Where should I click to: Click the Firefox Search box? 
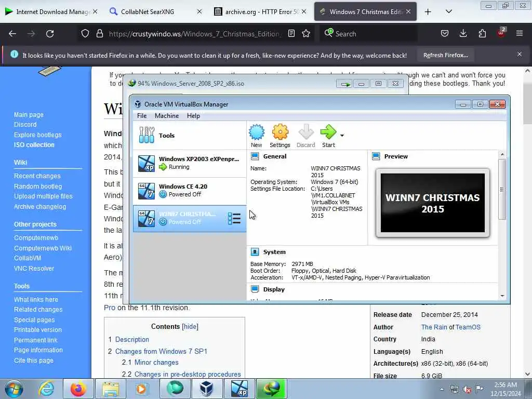(x=368, y=34)
